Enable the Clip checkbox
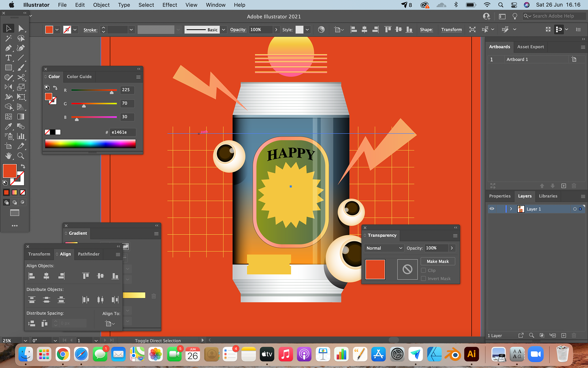The image size is (588, 368). click(424, 270)
